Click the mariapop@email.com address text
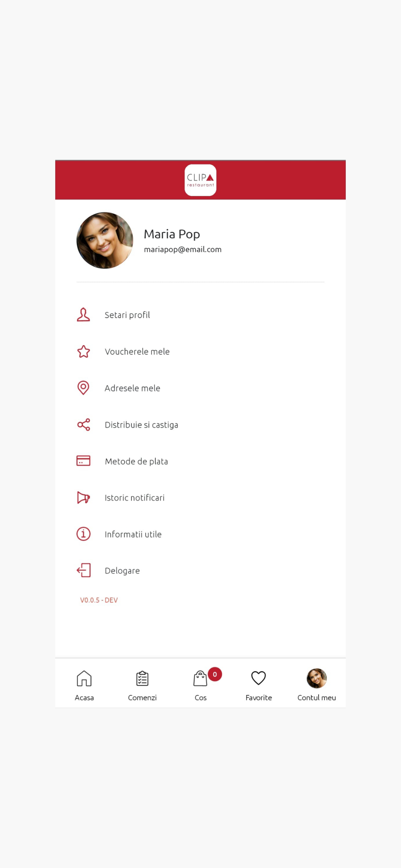Image resolution: width=401 pixels, height=868 pixels. pyautogui.click(x=183, y=250)
